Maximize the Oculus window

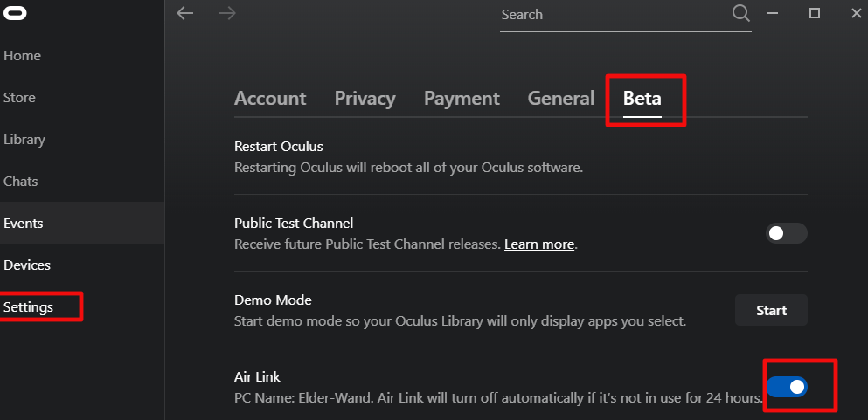(x=815, y=14)
